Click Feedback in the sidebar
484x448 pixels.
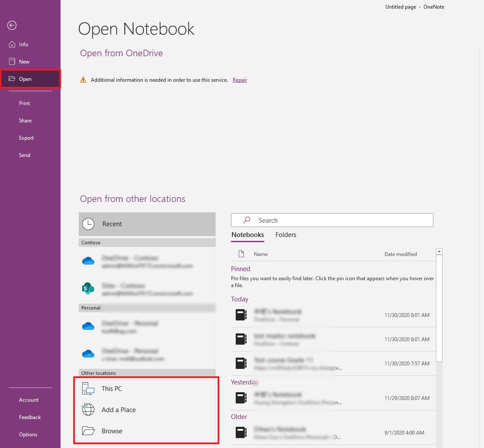[29, 417]
